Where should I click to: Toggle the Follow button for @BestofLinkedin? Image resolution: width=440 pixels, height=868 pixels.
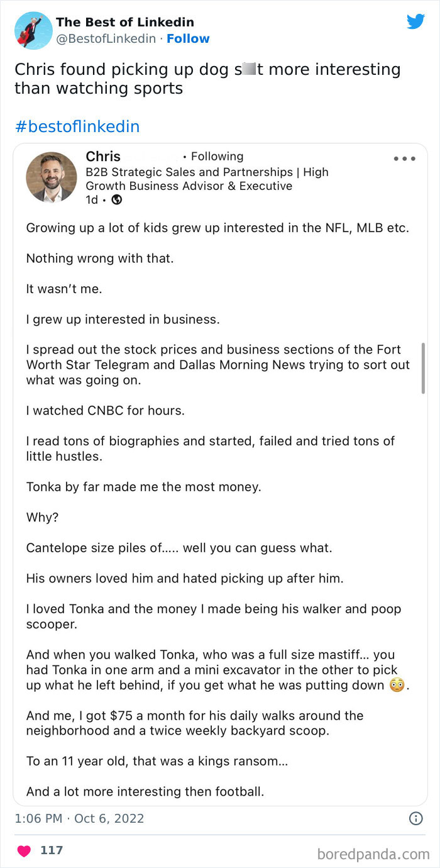188,38
